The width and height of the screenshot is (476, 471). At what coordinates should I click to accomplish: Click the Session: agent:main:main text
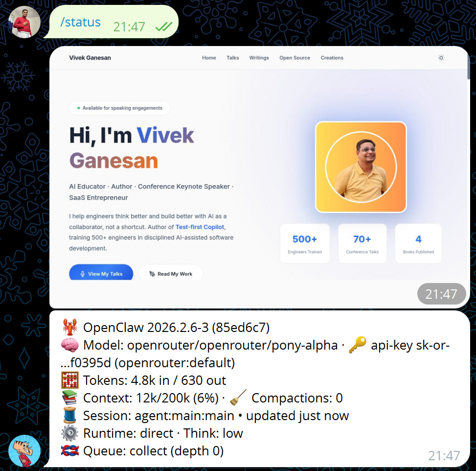pos(159,416)
